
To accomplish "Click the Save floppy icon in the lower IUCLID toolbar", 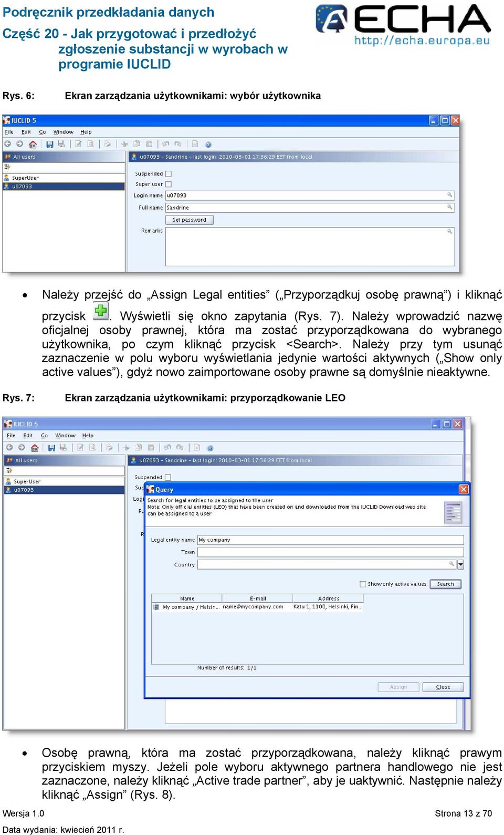I will [x=51, y=448].
